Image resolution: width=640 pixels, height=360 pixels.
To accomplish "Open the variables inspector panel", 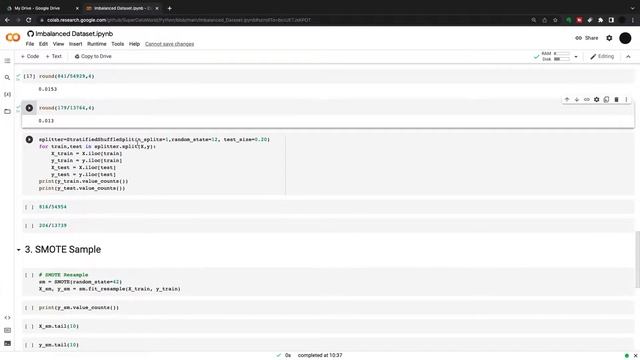I will pos(7,94).
